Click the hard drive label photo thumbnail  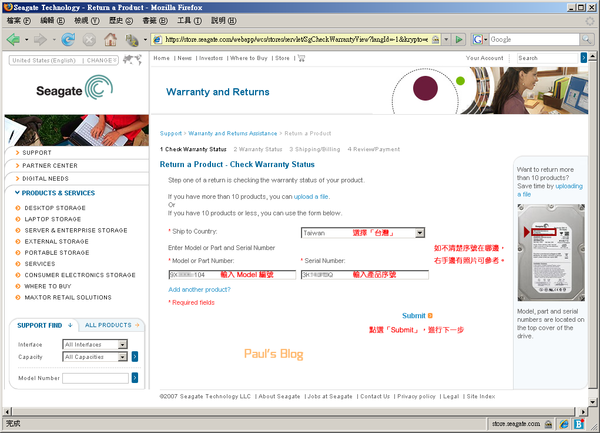pos(551,252)
